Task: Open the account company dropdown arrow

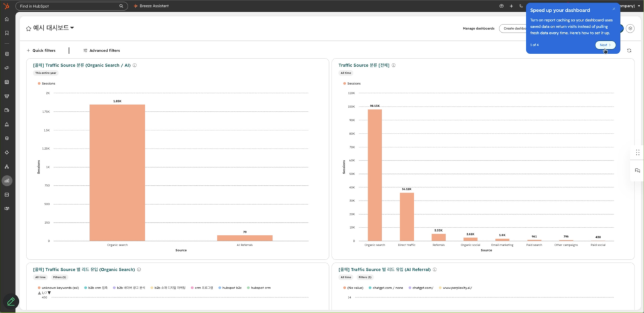Action: click(x=639, y=6)
